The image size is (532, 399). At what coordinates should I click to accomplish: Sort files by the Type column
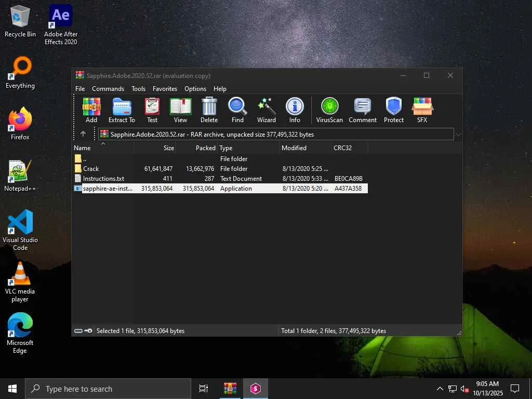point(248,148)
